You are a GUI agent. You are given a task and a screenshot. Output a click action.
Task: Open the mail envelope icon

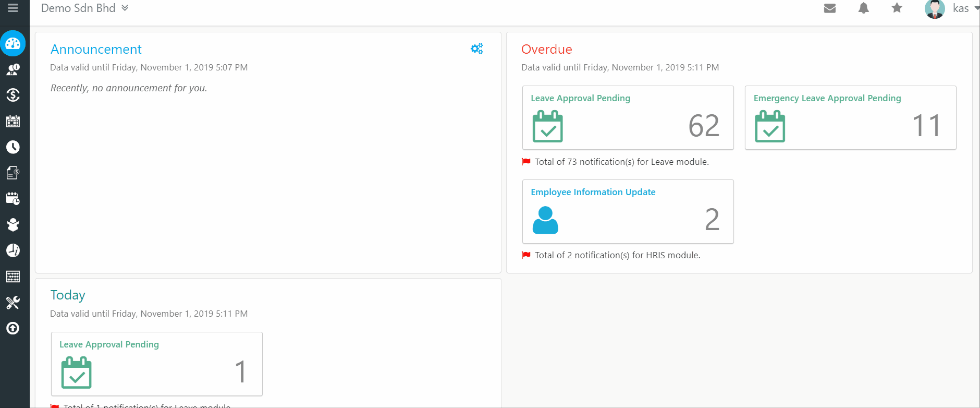pos(830,8)
